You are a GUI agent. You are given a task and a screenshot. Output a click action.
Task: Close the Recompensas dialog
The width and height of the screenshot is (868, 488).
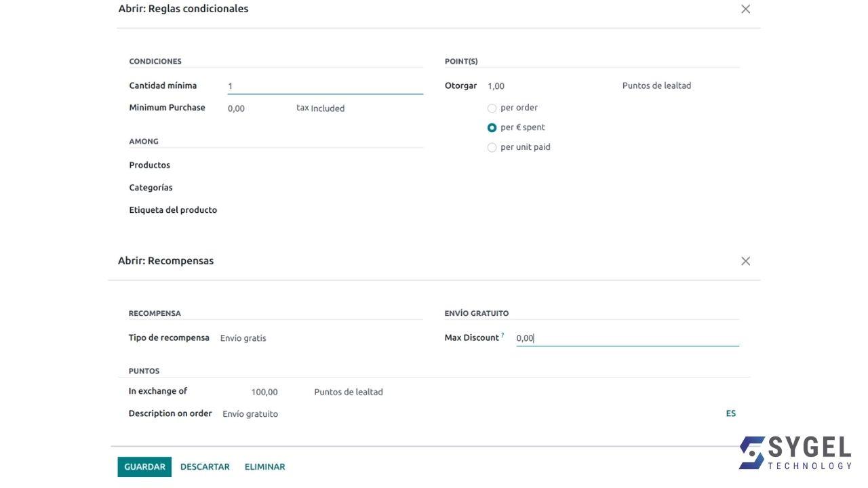coord(745,261)
